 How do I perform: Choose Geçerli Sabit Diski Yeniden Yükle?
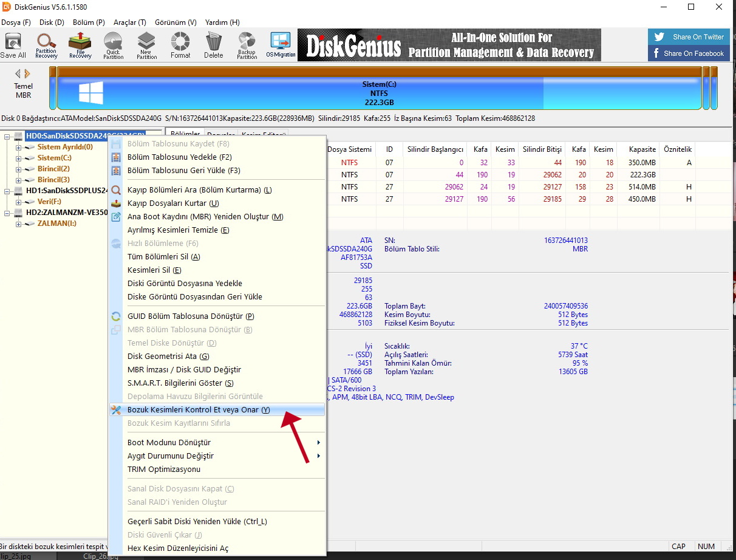(x=217, y=522)
